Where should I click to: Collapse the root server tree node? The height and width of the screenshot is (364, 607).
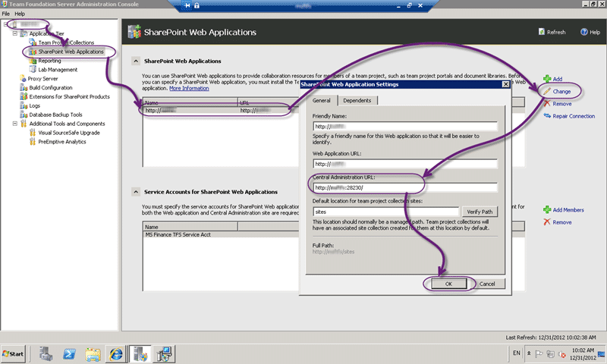pos(6,24)
